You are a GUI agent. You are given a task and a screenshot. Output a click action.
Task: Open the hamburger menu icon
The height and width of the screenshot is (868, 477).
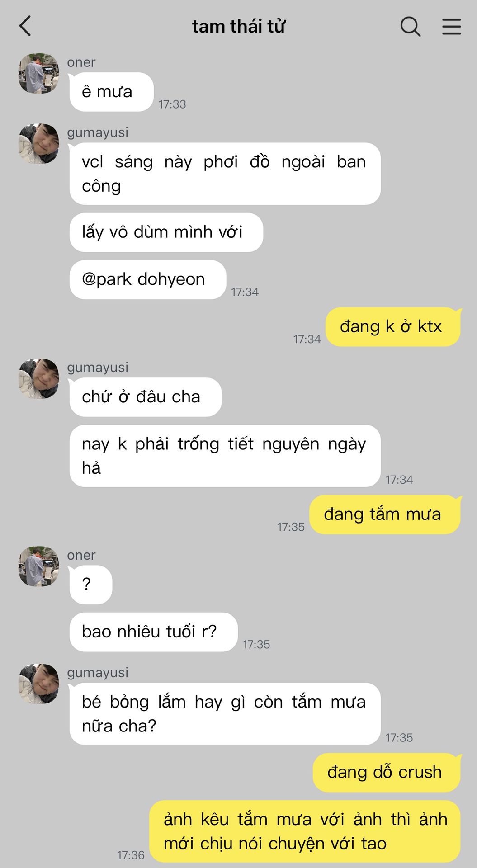click(451, 26)
